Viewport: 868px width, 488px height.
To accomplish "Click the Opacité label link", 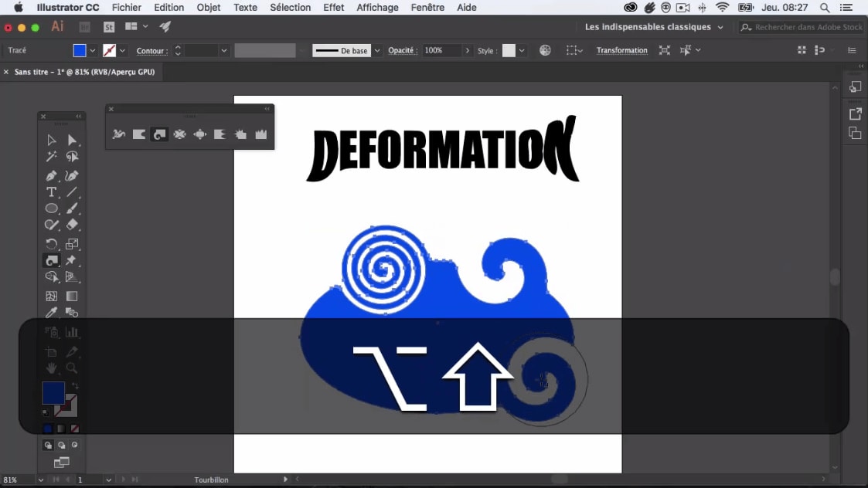I will [402, 51].
